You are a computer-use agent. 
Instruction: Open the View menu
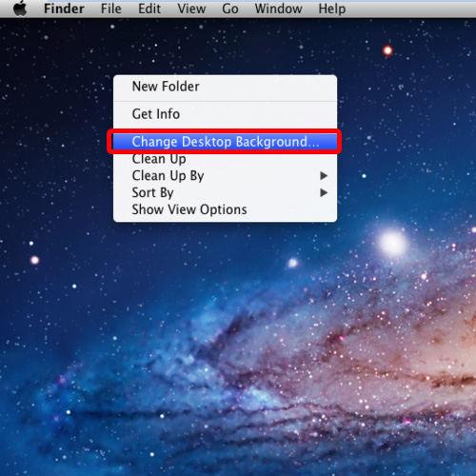tap(191, 9)
